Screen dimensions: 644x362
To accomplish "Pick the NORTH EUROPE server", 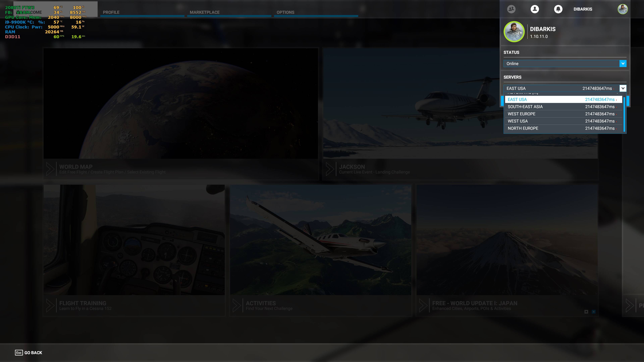I will [563, 128].
